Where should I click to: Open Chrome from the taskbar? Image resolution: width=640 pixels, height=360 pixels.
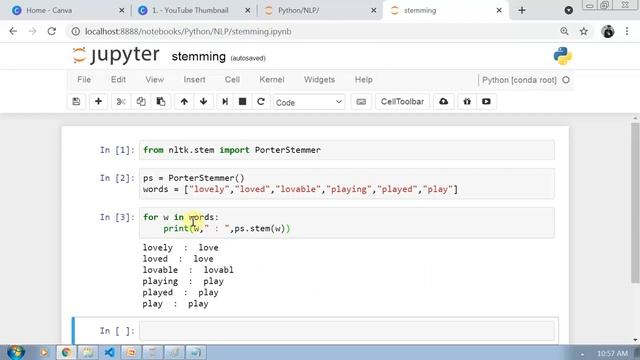tap(66, 352)
